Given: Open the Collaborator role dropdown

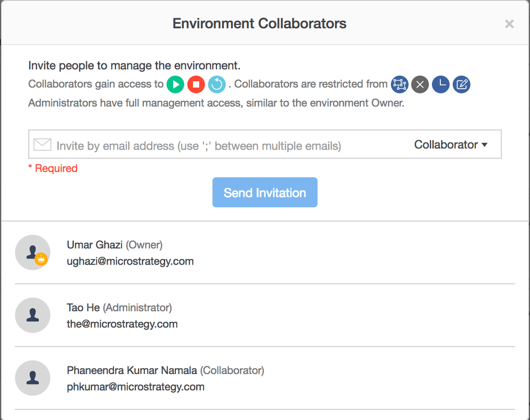Looking at the screenshot, I should [451, 145].
